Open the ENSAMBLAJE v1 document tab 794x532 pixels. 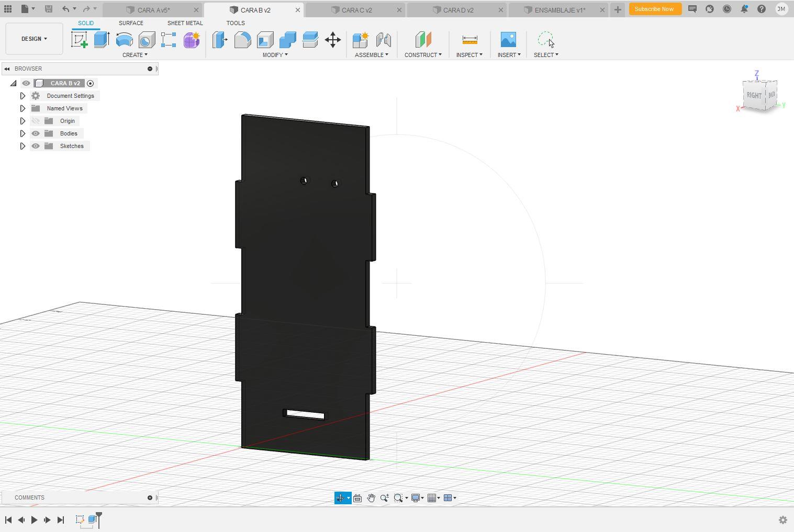pos(560,10)
